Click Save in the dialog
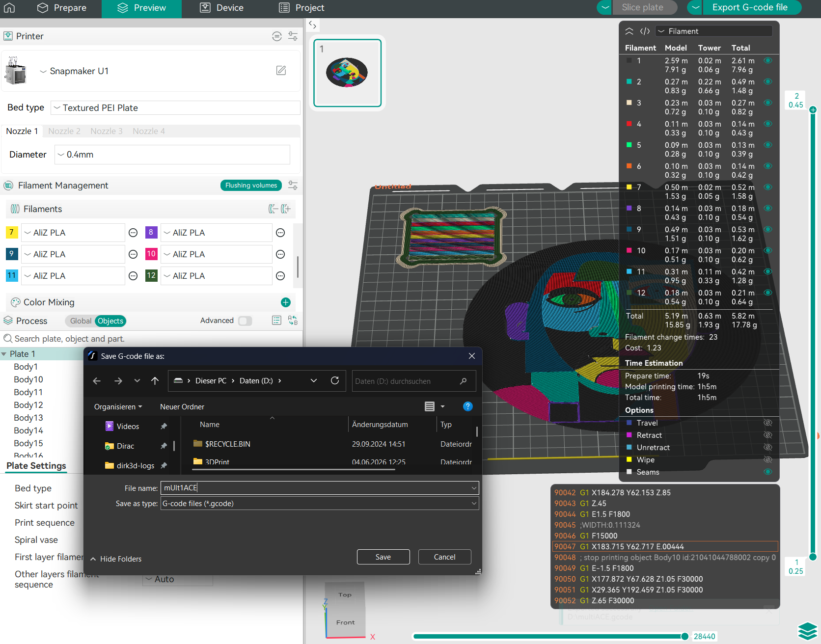Screen dimensions: 821x644 tap(383, 557)
